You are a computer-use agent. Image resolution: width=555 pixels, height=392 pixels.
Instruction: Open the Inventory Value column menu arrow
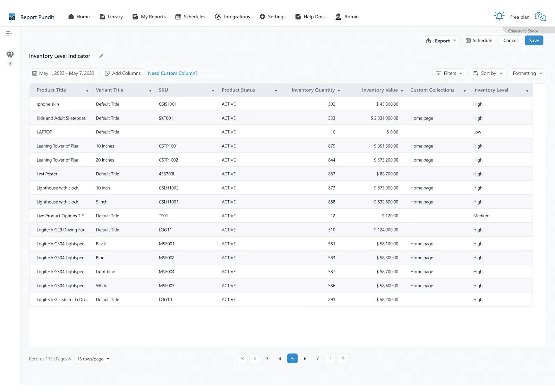pos(402,91)
